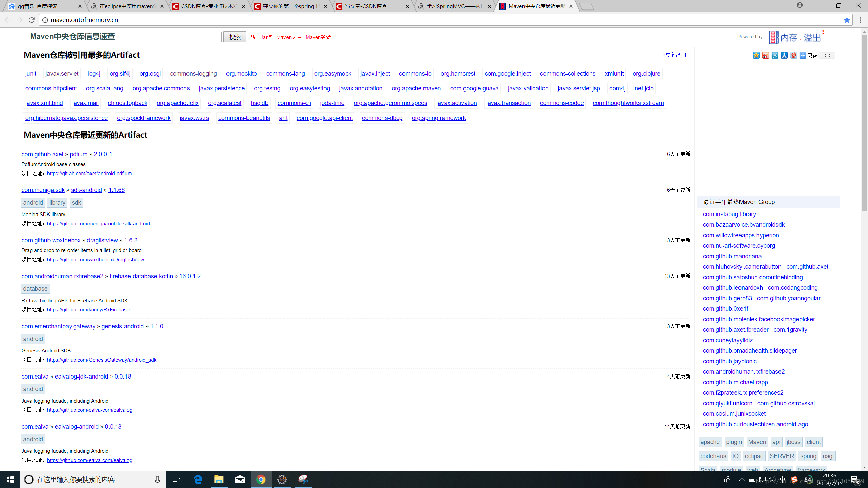
Task: Click the bookmark star in address bar
Action: point(847,20)
